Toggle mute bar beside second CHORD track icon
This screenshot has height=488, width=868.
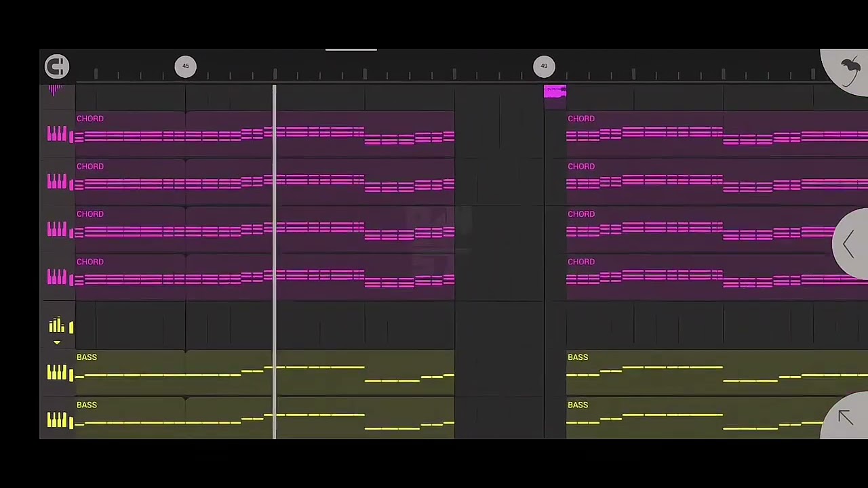coord(71,184)
